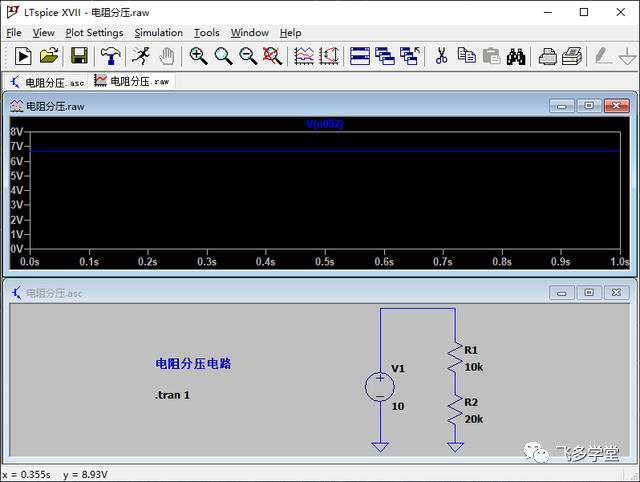Click the ground symbol under R2

[455, 447]
